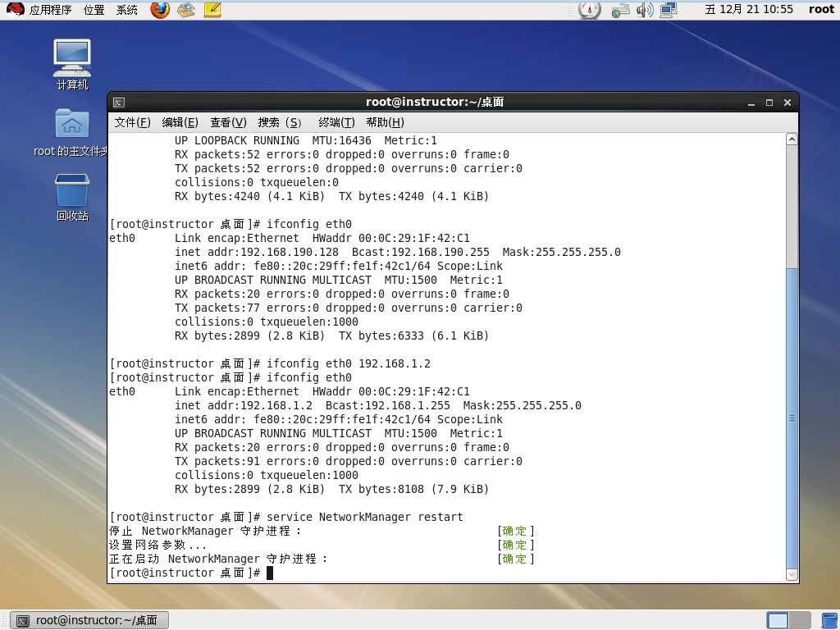This screenshot has height=630, width=840.
Task: Open the 位置 menu
Action: (x=94, y=10)
